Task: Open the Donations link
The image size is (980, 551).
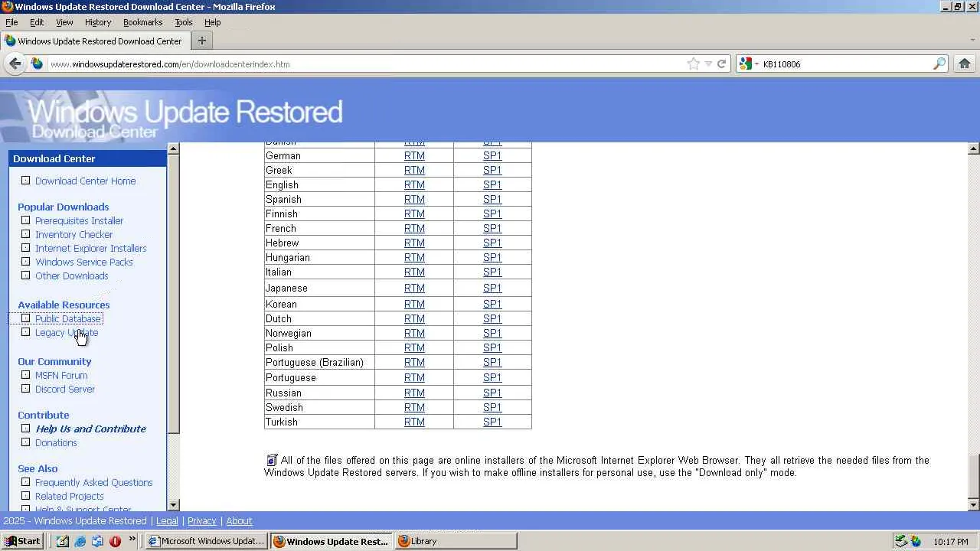Action: point(56,443)
